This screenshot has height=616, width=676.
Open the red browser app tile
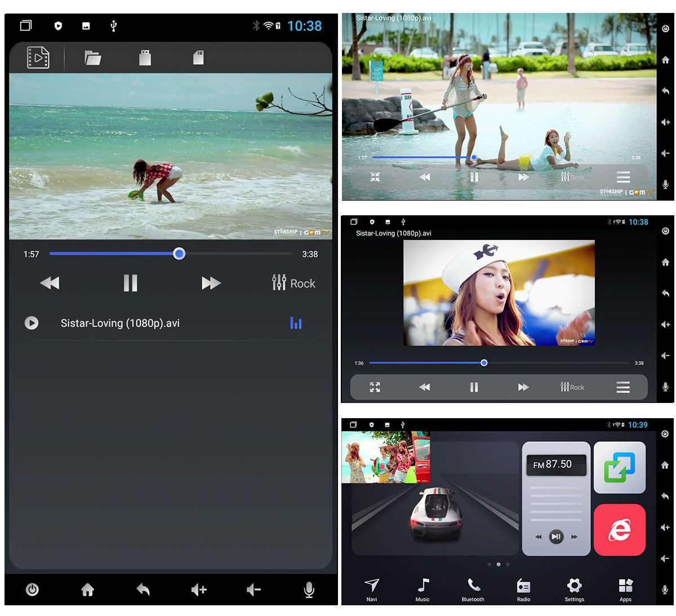[620, 530]
